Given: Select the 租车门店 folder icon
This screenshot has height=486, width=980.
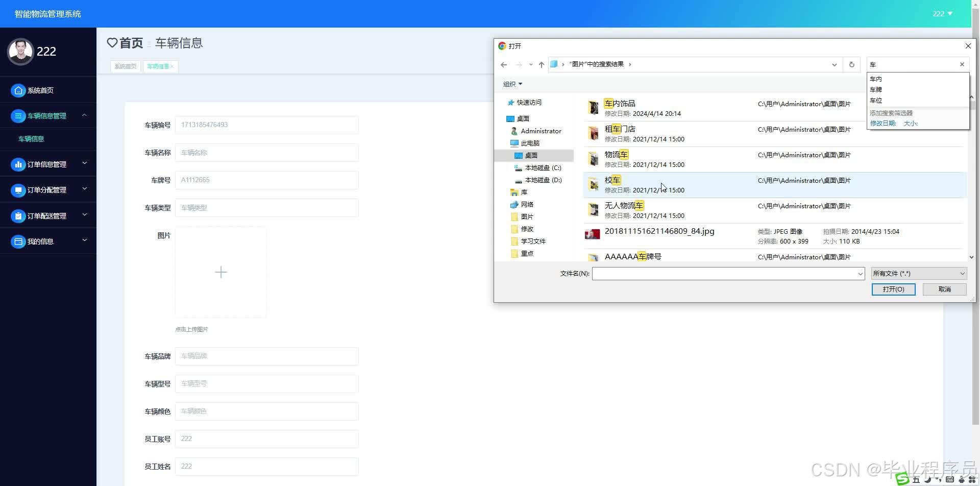Looking at the screenshot, I should pos(593,133).
